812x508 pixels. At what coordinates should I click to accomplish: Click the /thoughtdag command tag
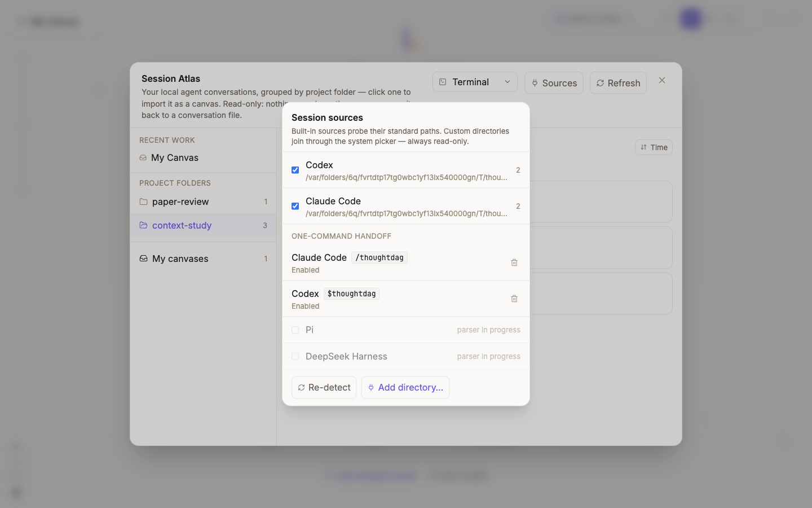[379, 257]
